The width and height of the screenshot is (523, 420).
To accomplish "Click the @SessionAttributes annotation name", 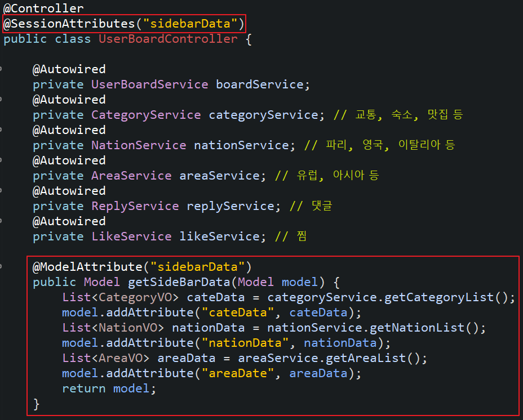I will pyautogui.click(x=69, y=24).
